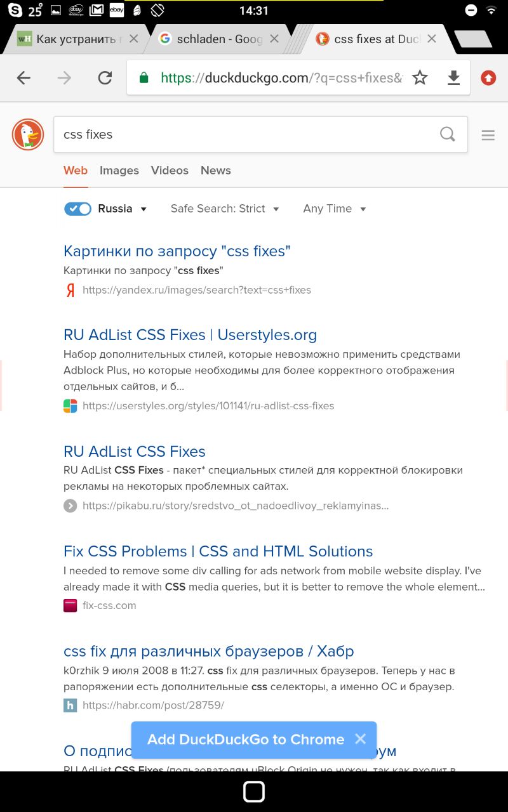Tap the download arrow icon
This screenshot has height=812, width=508.
pyautogui.click(x=453, y=78)
